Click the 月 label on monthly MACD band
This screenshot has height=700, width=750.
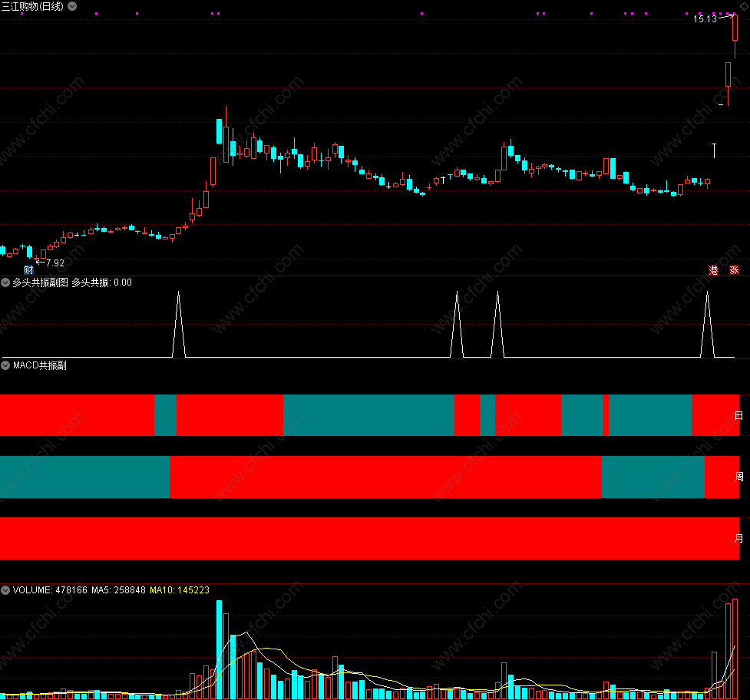pos(739,538)
